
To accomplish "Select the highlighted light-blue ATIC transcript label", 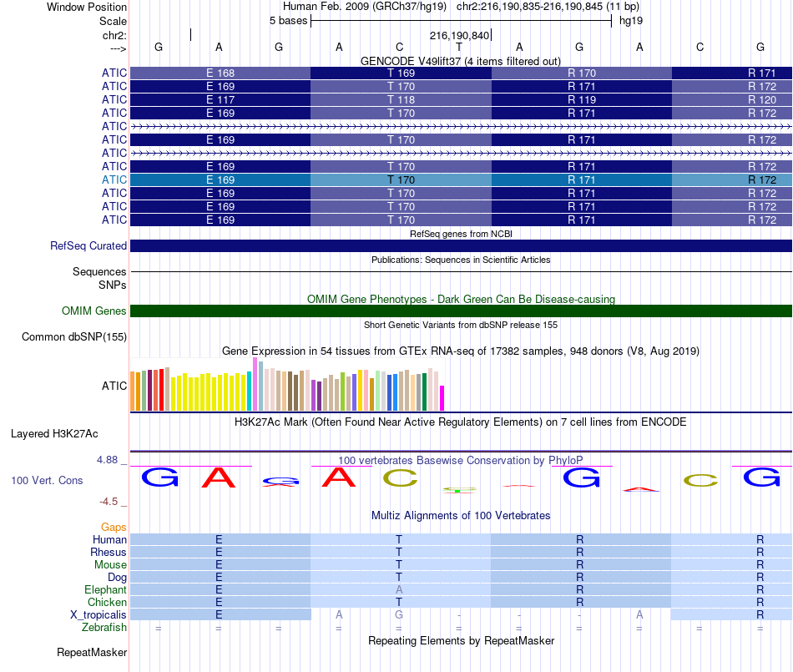I will click(x=114, y=179).
